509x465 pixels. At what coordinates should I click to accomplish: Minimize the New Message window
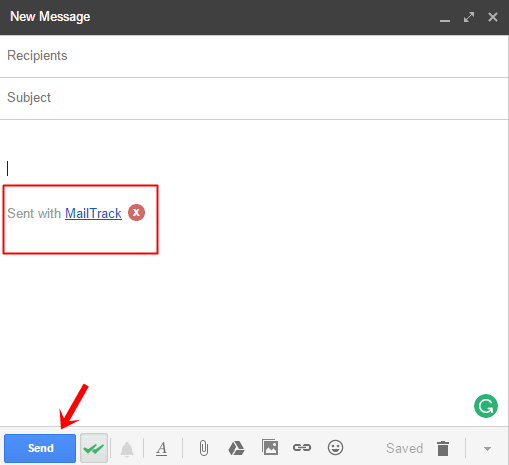click(x=445, y=20)
